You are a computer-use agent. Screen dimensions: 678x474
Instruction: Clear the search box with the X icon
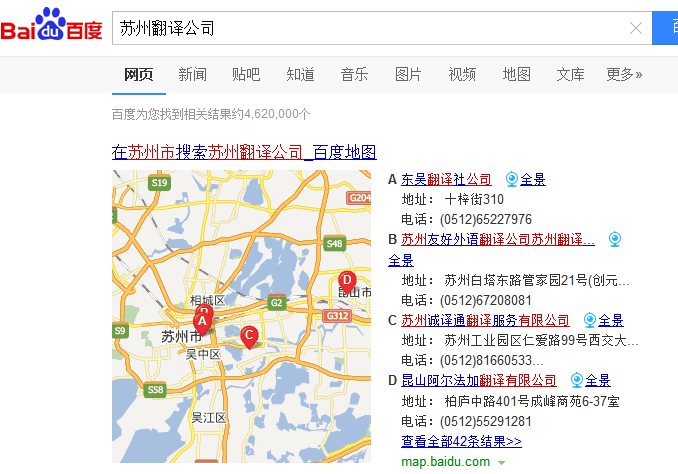[x=636, y=28]
